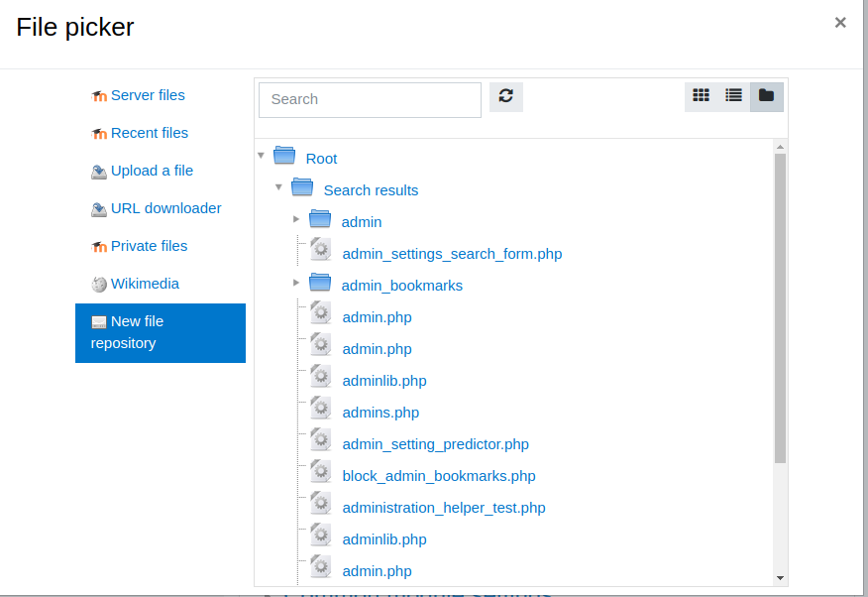Open the admin folder link

[x=362, y=222]
